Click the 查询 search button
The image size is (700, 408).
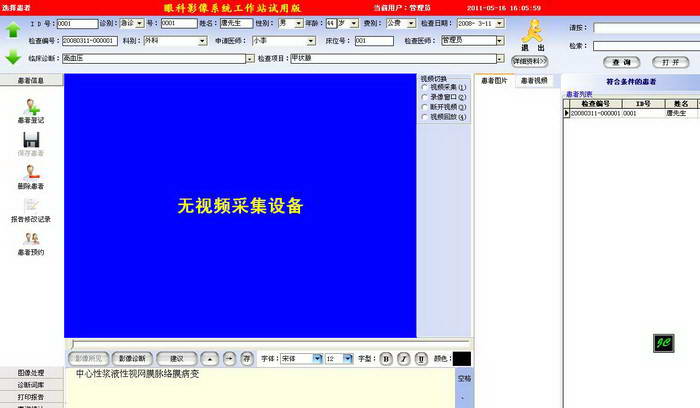click(621, 62)
